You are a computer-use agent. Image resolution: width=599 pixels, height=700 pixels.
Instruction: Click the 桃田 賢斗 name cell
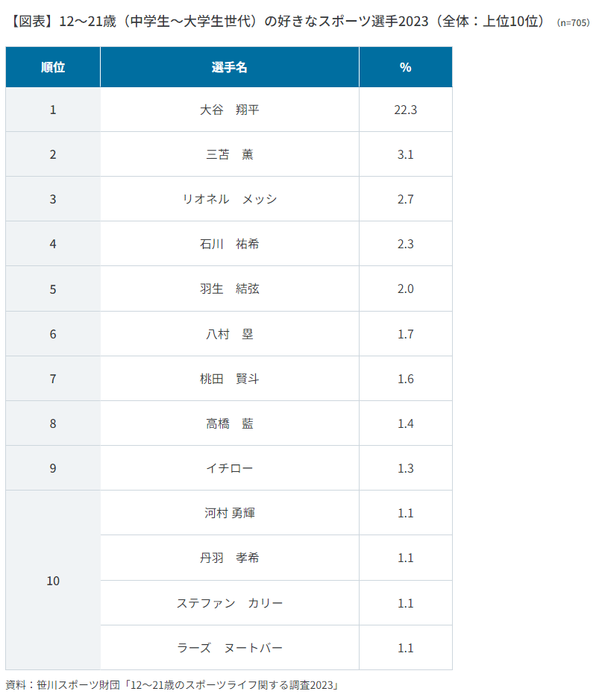click(230, 379)
